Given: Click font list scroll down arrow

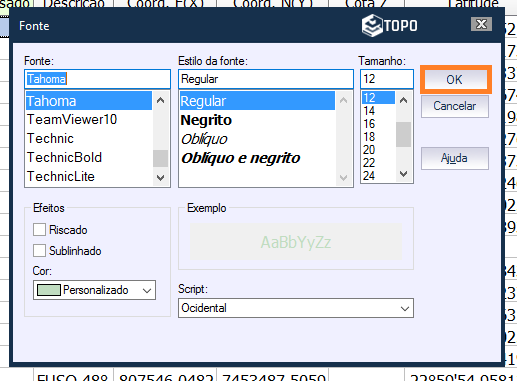Looking at the screenshot, I should click(161, 177).
